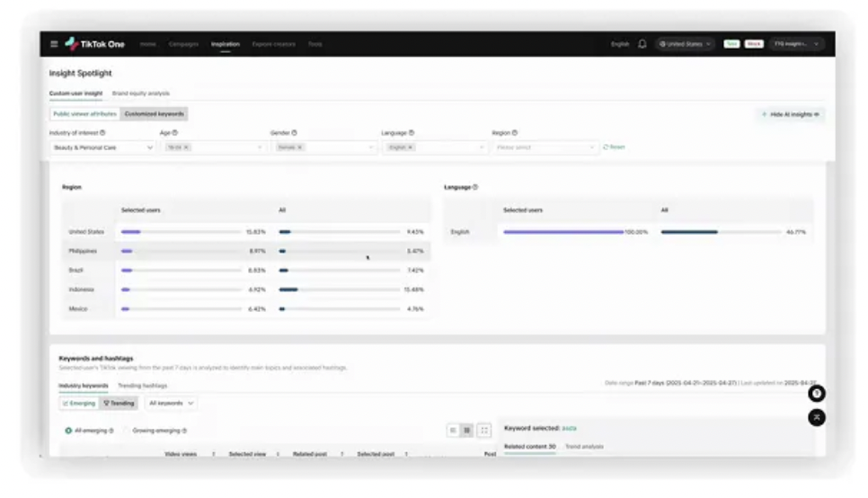Click the TikTok One logo
The image size is (868, 498).
[95, 44]
